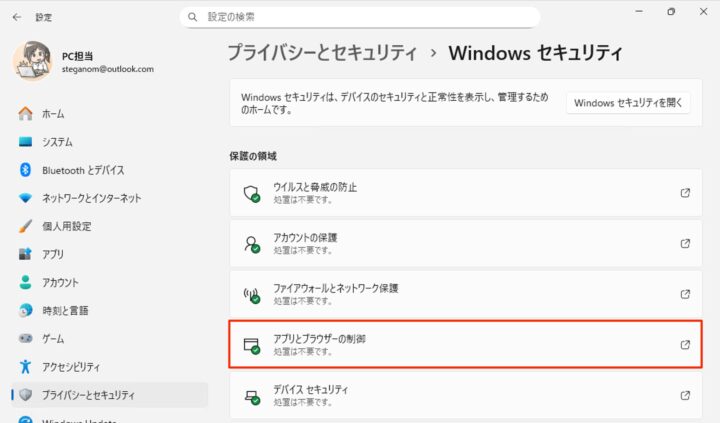Open external link icon for ウイルスと脅威の防止
720x423 pixels.
click(x=685, y=193)
